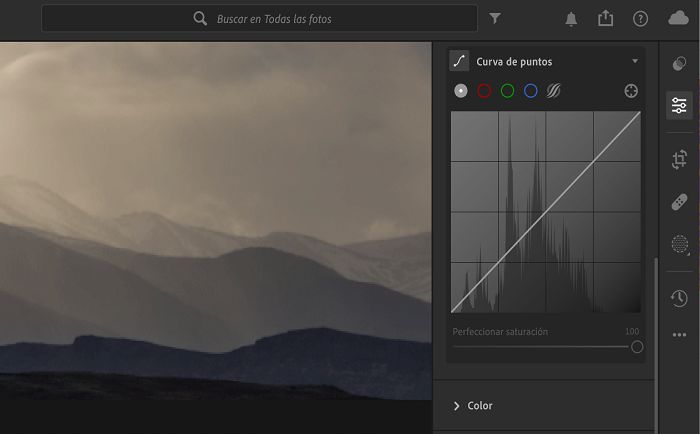
Task: Select the Crop and rotate tool
Action: (x=679, y=159)
